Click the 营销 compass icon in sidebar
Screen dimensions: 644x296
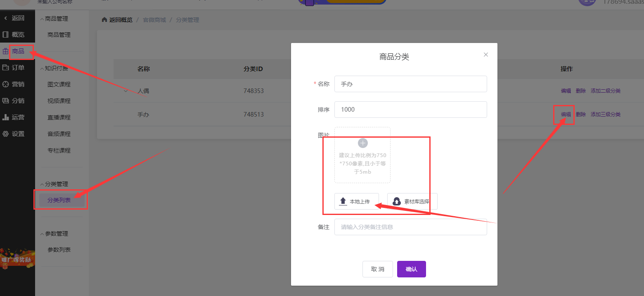[x=5, y=84]
